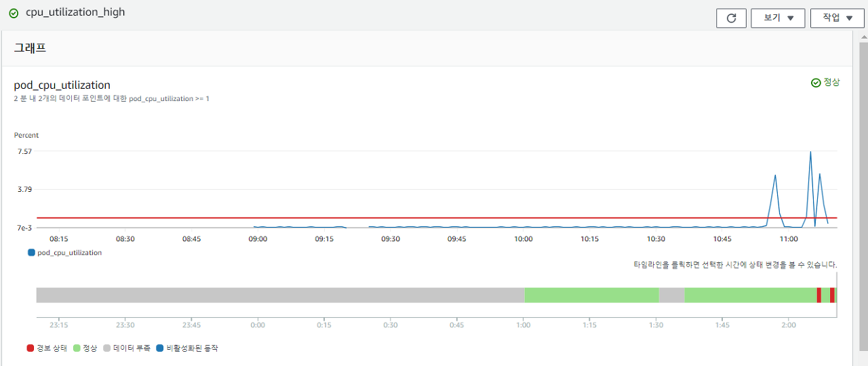Click the tallest CPU spike on graph

810,153
